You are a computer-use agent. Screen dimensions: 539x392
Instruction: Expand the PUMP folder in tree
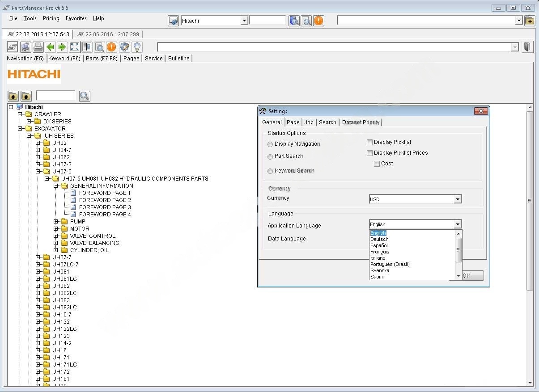click(x=56, y=222)
